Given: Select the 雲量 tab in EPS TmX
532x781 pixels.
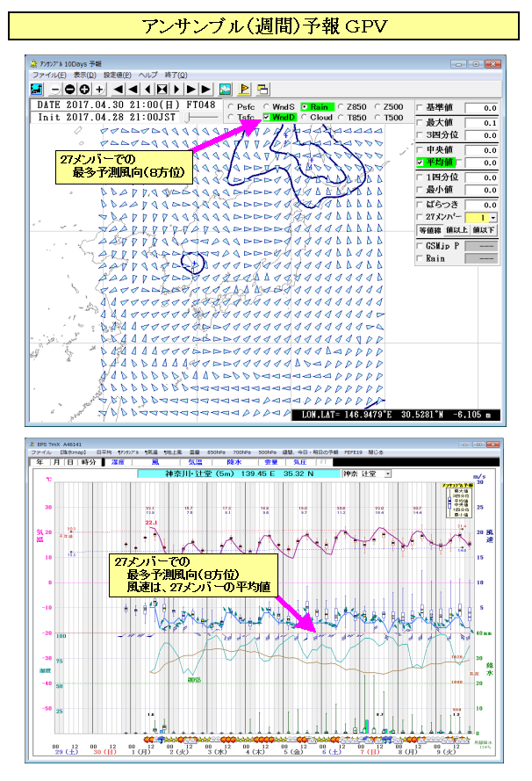Looking at the screenshot, I should point(270,462).
